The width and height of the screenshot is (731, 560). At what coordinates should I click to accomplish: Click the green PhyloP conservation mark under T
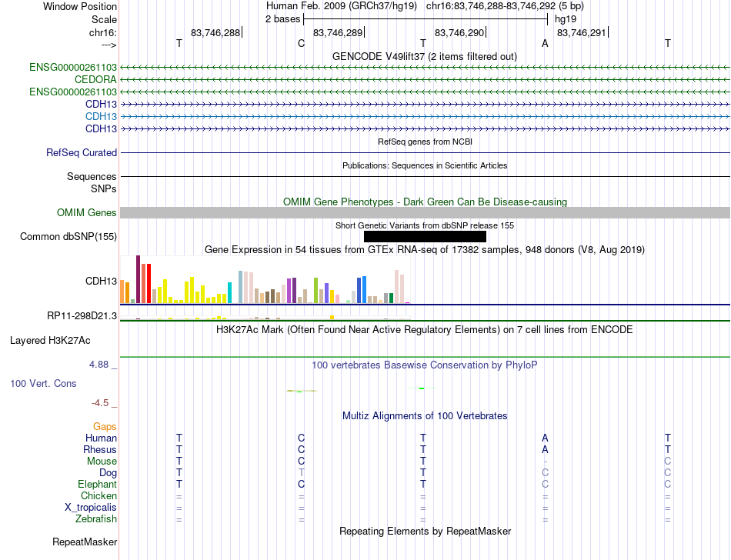click(422, 388)
